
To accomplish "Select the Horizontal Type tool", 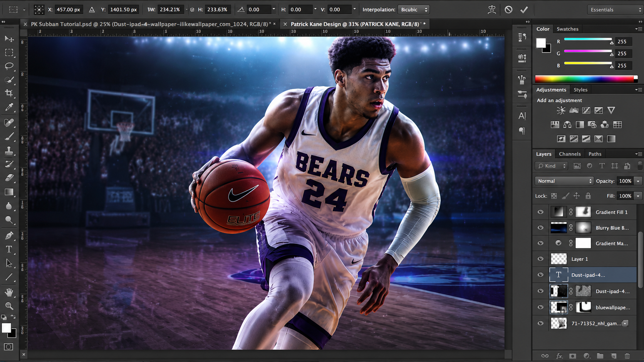I will coord(9,249).
